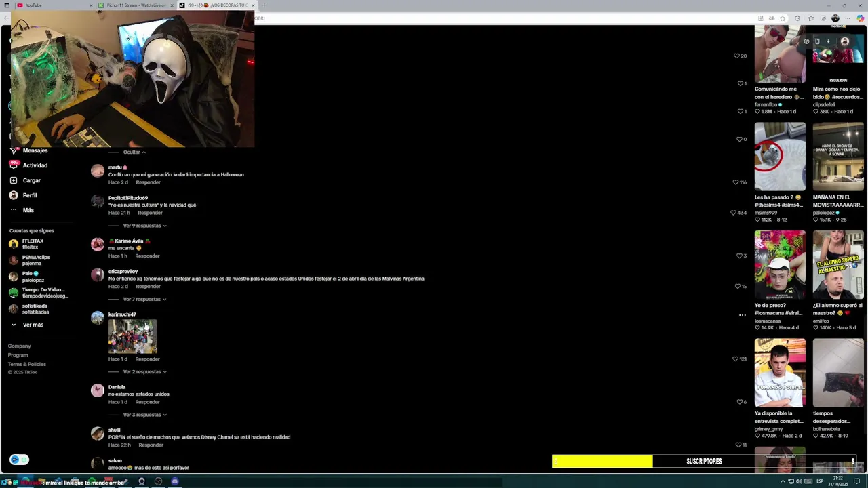Reply to PepitoElPitudo69's comment
This screenshot has height=488, width=868.
150,213
